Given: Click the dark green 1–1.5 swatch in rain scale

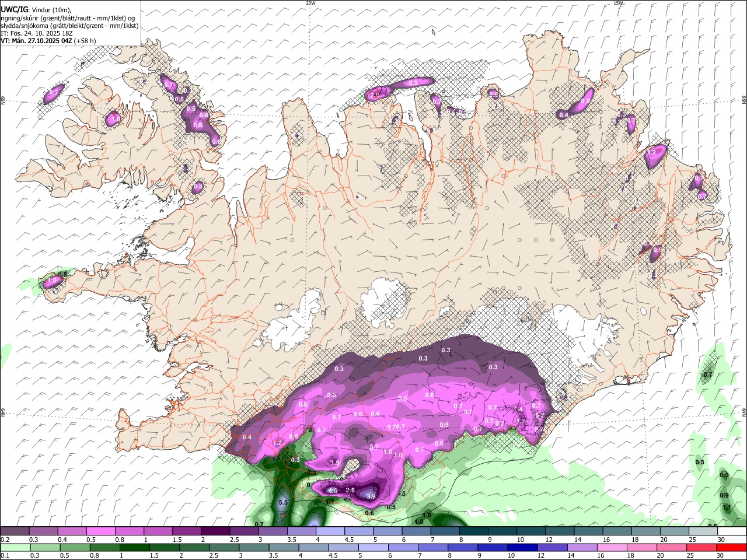Looking at the screenshot, I should tap(134, 548).
